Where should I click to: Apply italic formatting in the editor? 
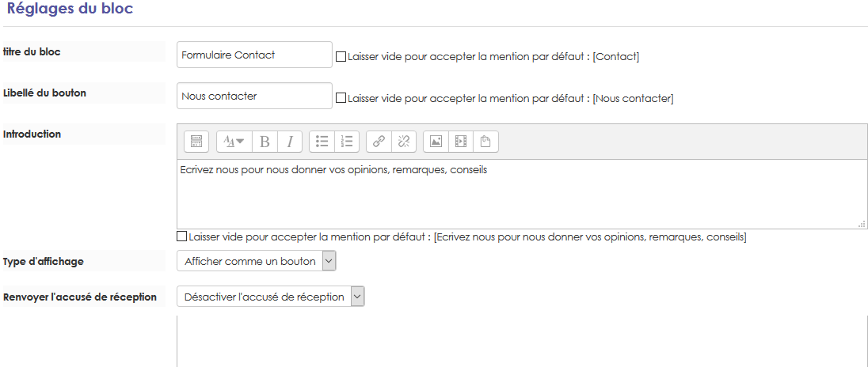[289, 142]
